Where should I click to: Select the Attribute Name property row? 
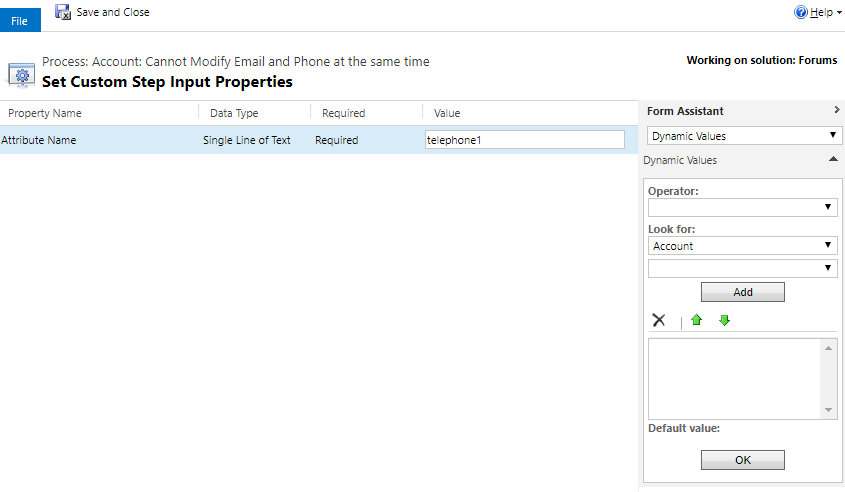[100, 140]
